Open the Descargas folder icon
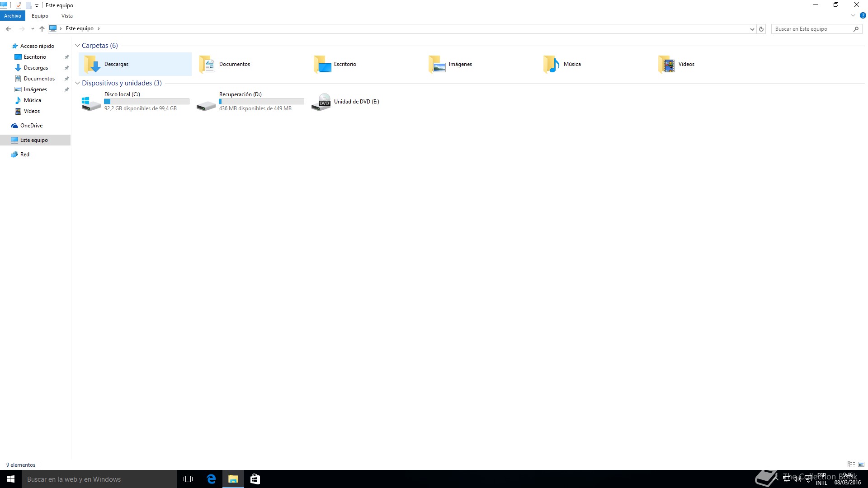Image resolution: width=868 pixels, height=488 pixels. click(x=92, y=64)
